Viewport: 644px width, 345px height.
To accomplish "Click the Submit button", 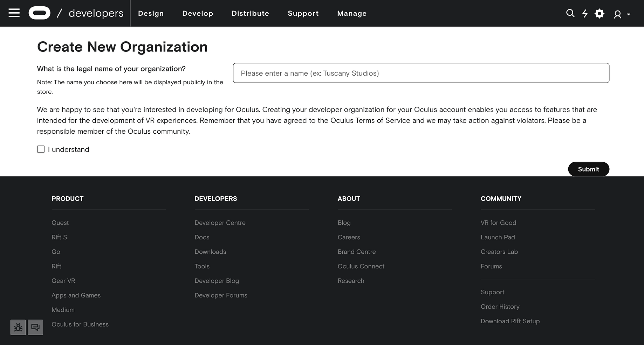I will (589, 169).
